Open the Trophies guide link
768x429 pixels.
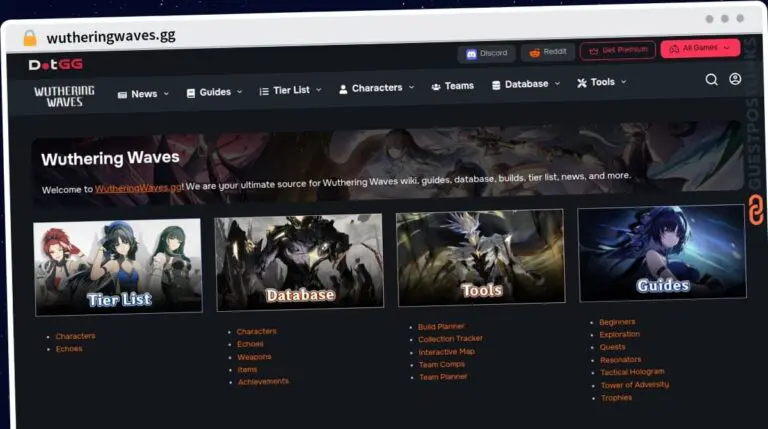(617, 398)
